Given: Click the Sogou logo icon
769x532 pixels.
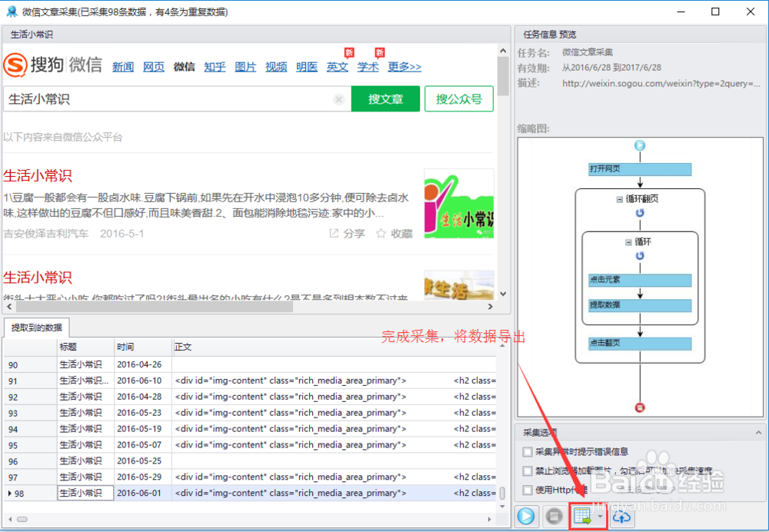Looking at the screenshot, I should click(15, 65).
